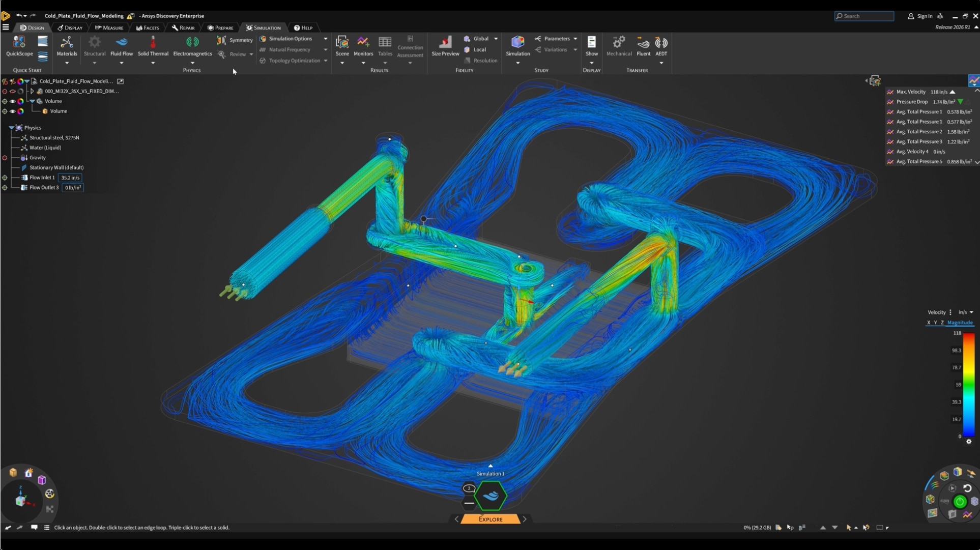
Task: Expand monitors list with bottom chevron
Action: point(977,162)
